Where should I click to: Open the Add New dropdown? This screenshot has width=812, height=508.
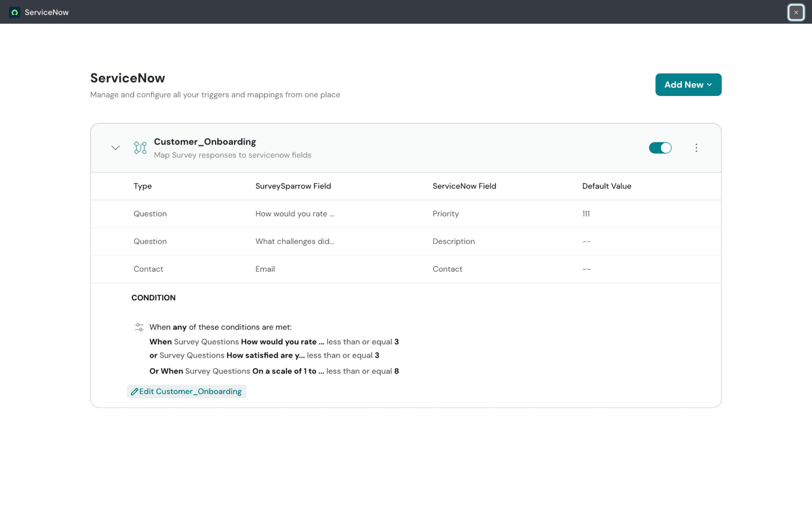(688, 85)
